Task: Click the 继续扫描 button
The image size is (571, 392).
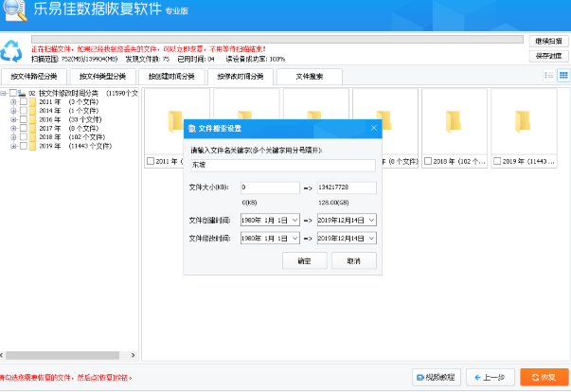Action: coord(549,41)
